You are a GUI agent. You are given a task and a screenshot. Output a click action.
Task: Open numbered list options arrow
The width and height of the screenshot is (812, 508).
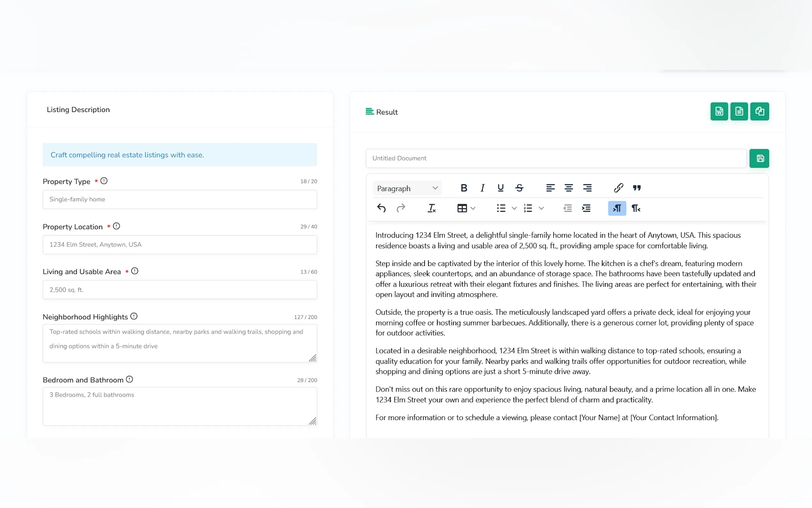[541, 208]
